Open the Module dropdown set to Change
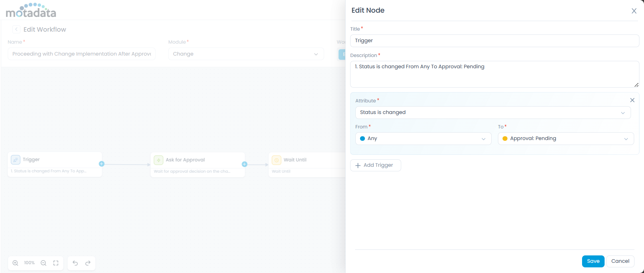Image resolution: width=644 pixels, height=273 pixels. [246, 54]
